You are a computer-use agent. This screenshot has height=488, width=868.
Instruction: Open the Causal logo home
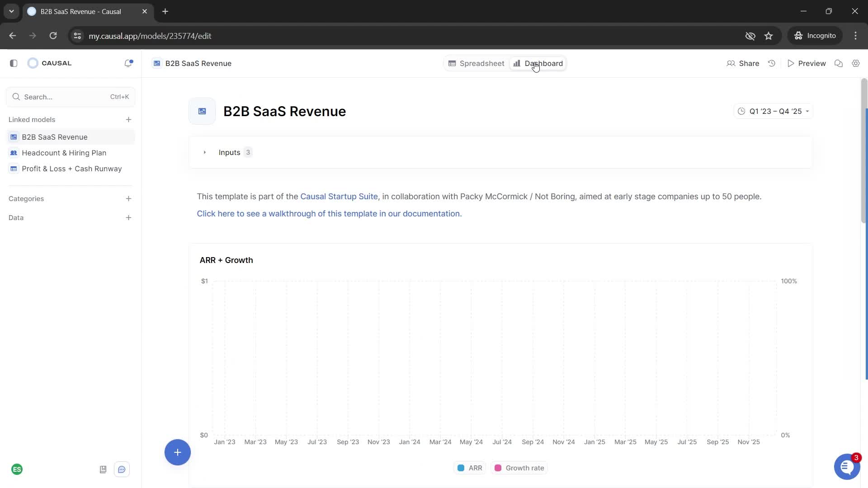point(50,63)
